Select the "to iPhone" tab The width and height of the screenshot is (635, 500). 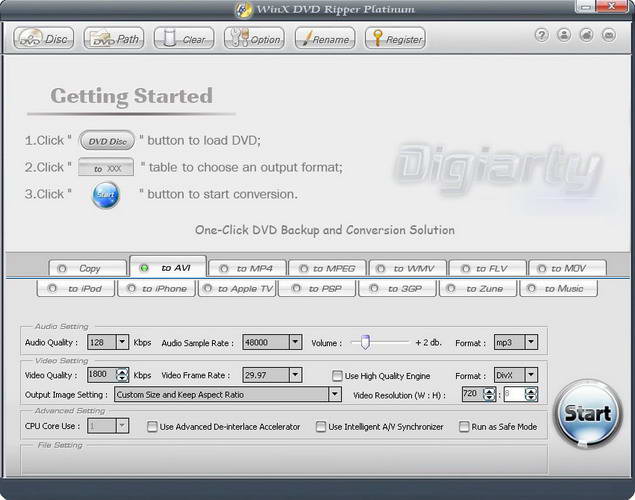(x=155, y=289)
